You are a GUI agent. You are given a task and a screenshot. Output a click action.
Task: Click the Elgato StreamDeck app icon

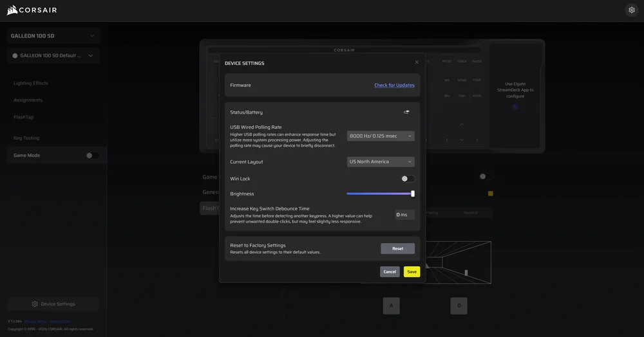point(515,107)
